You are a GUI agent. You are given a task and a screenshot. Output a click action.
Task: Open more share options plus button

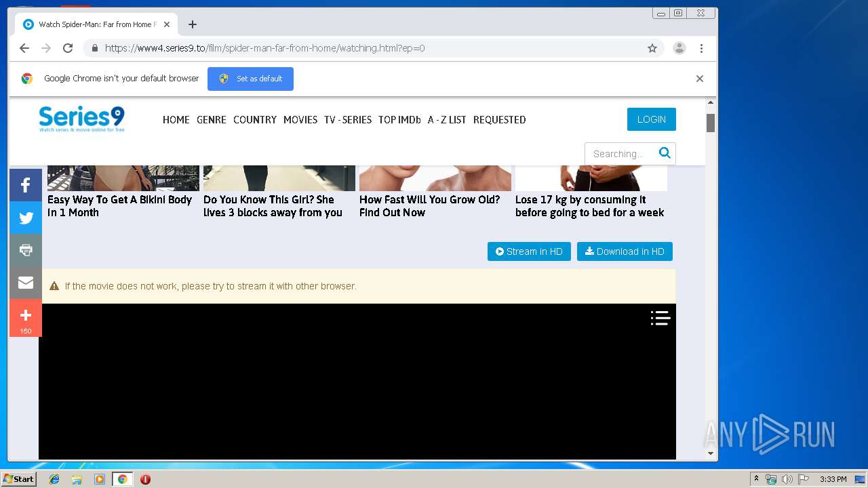(x=26, y=318)
